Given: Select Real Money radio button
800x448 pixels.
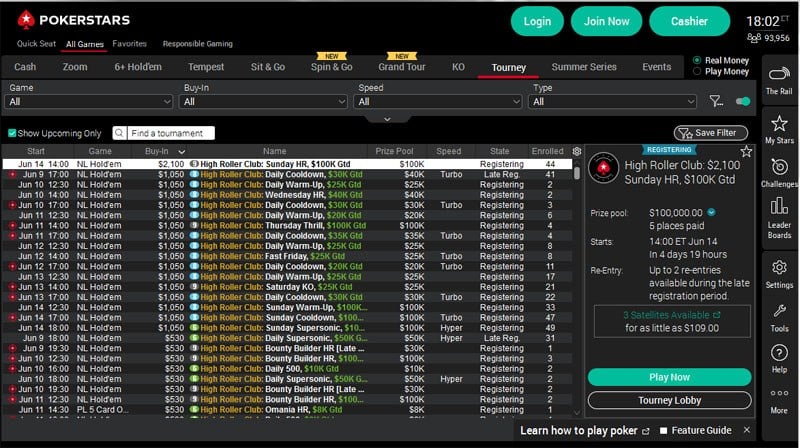Looking at the screenshot, I should click(696, 60).
